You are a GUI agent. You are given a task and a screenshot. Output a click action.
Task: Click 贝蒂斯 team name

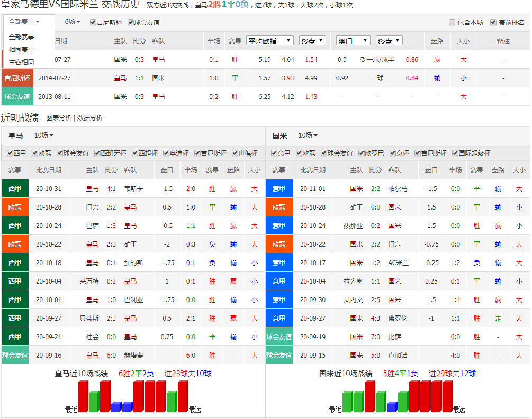89,318
